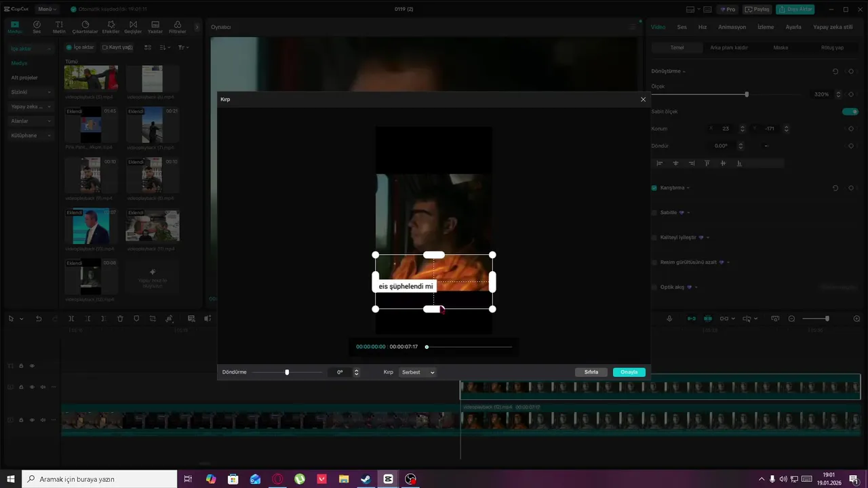Enable Kaliteyi iyileştir checkbox
The width and height of the screenshot is (868, 488).
pos(654,237)
